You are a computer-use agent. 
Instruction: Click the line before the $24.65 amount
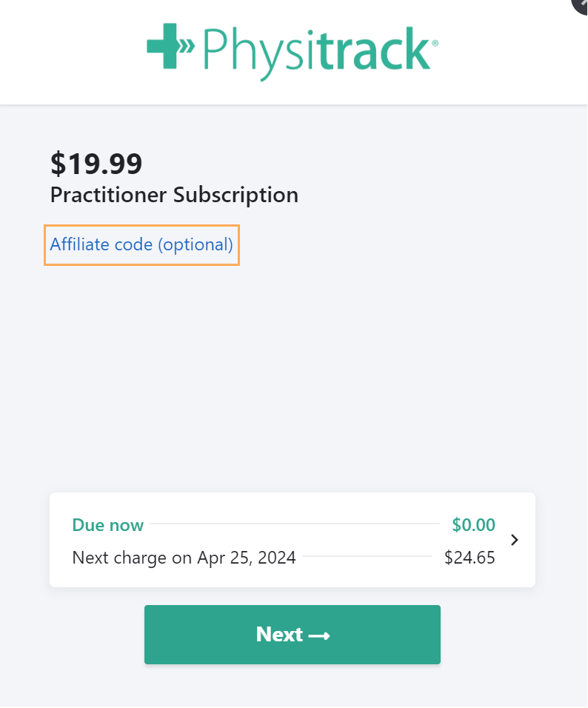coord(367,556)
